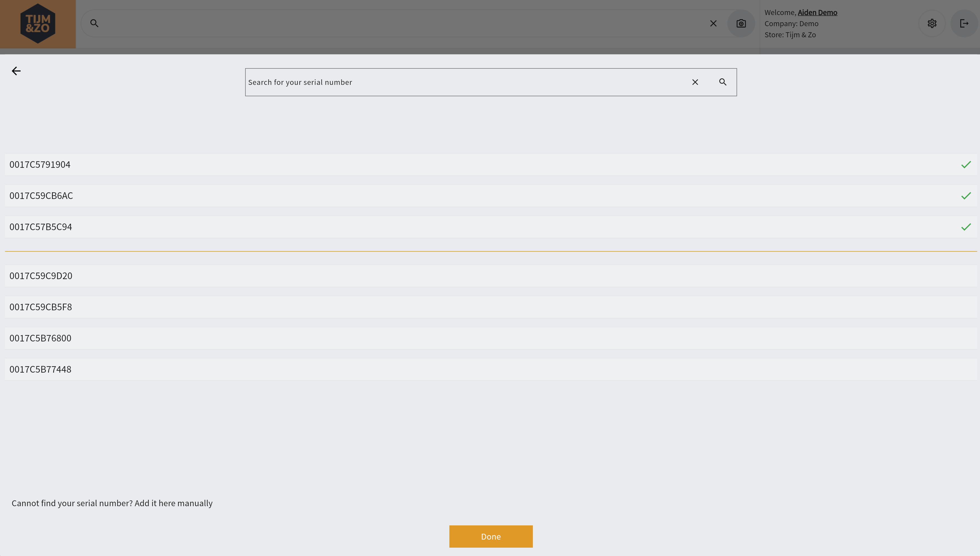Choose serial number 0017C5B76800
This screenshot has width=980, height=556.
pyautogui.click(x=40, y=338)
